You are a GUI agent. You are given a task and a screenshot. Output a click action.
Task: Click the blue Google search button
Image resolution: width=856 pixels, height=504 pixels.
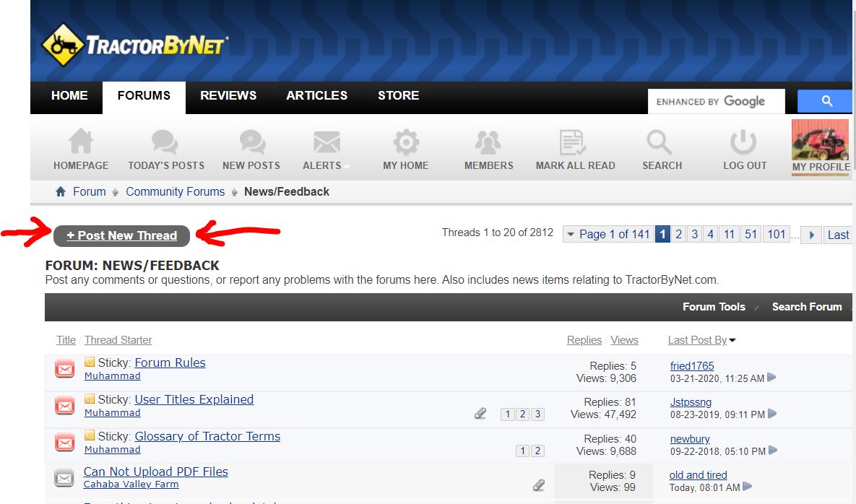pyautogui.click(x=826, y=102)
